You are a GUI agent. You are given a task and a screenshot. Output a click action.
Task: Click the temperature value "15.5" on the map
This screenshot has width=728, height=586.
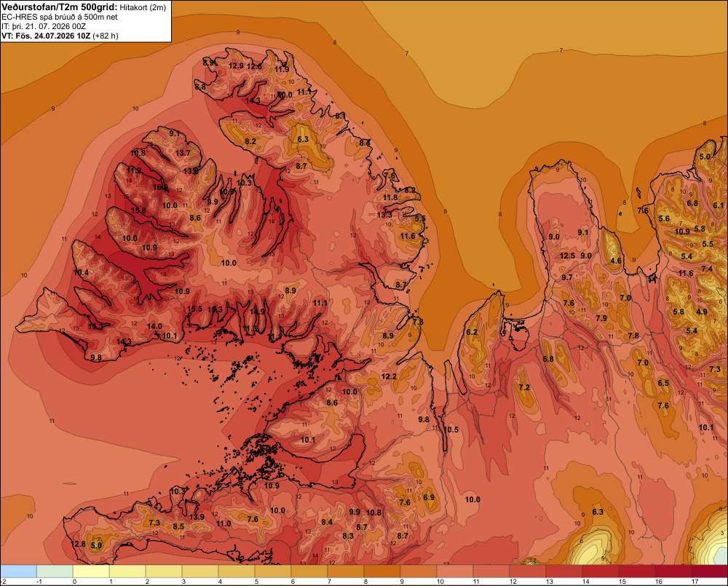(x=194, y=309)
